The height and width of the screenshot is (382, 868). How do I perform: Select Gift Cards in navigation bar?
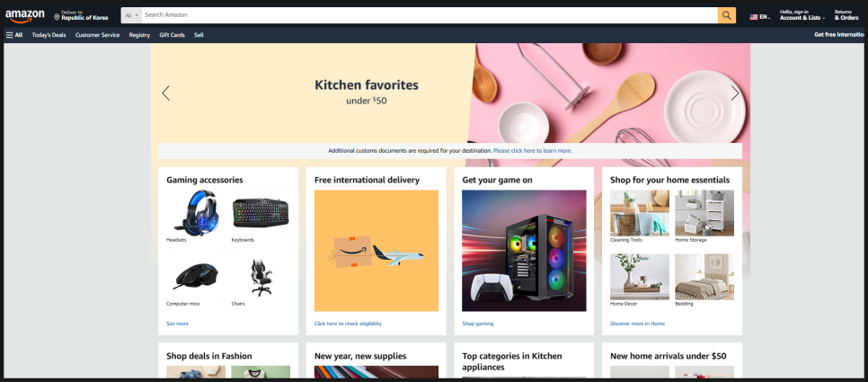173,35
